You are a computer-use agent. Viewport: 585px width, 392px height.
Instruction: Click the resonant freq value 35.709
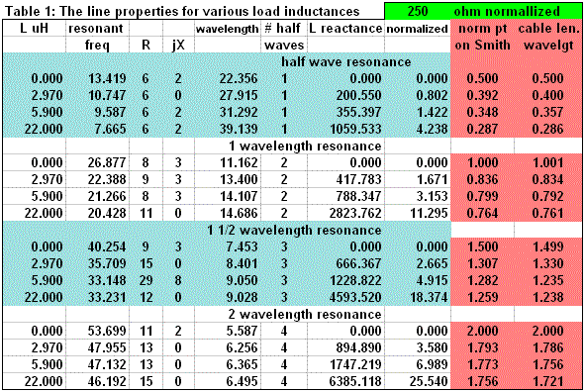pos(107,263)
